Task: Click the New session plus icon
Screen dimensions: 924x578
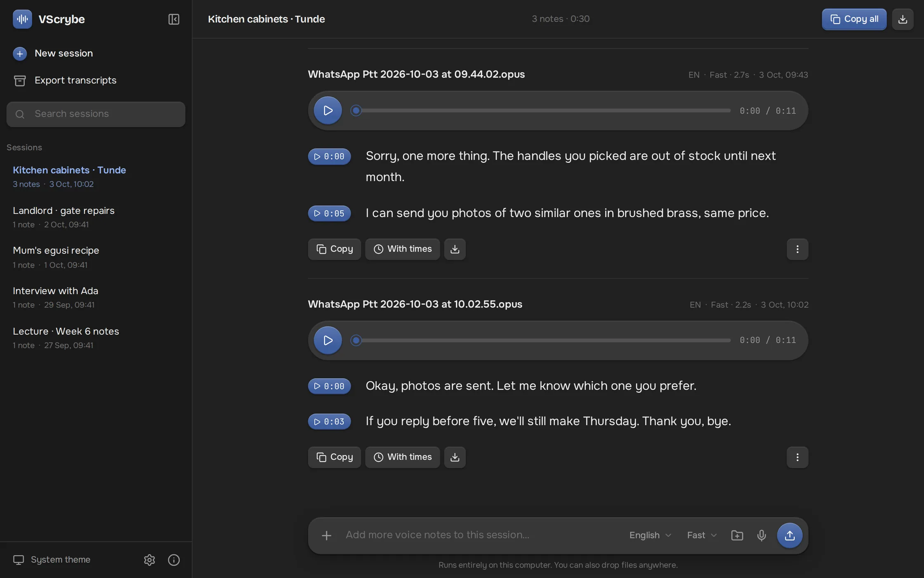Action: (x=20, y=54)
